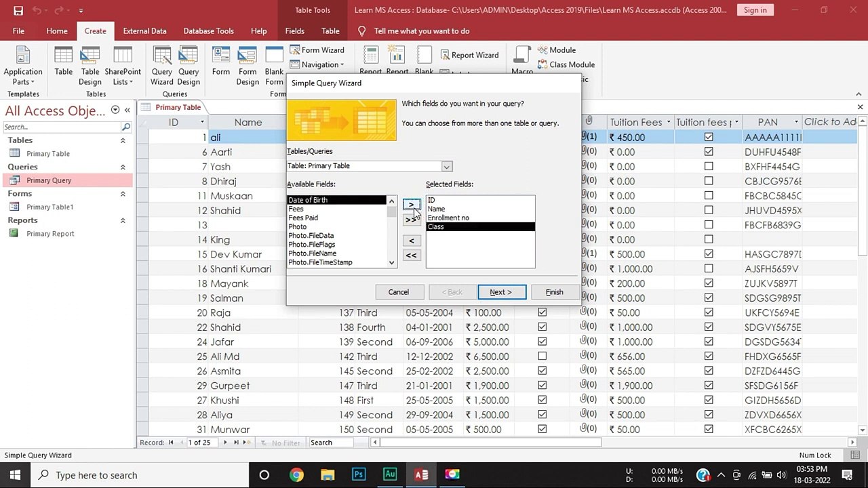Screen dimensions: 868x488
Task: Toggle tuition fees checkbox for ali row
Action: [x=709, y=137]
